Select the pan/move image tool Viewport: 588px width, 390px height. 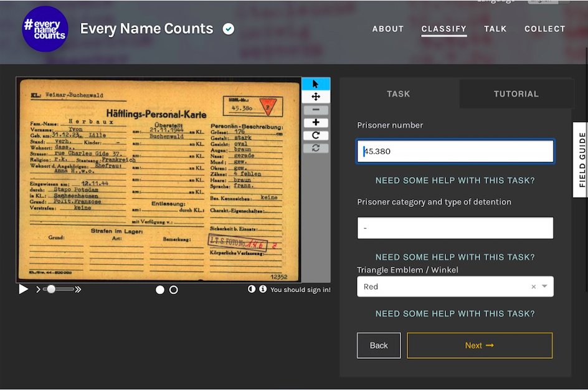316,97
